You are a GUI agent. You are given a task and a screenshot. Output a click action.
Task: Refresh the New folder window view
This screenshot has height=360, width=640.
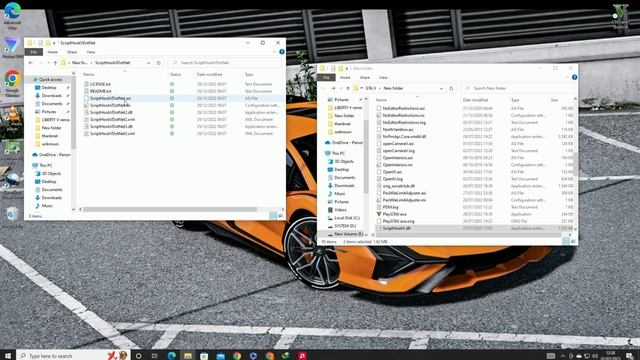coord(451,88)
